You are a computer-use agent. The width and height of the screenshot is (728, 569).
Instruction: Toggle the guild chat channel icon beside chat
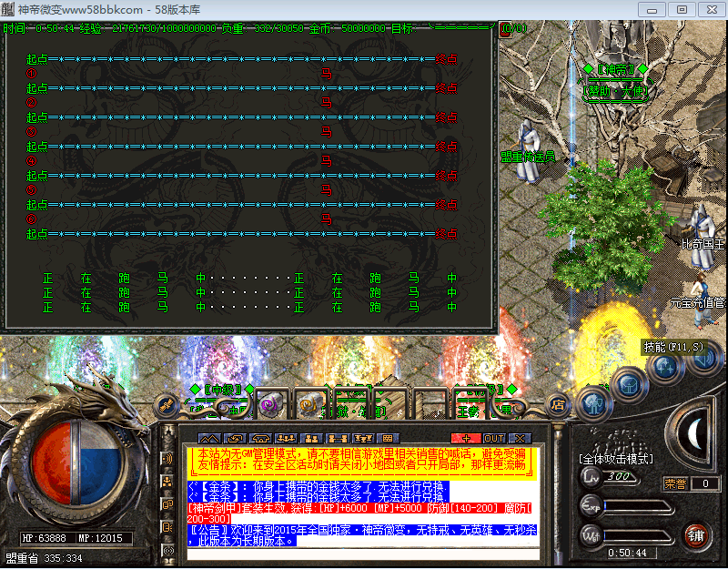(167, 504)
